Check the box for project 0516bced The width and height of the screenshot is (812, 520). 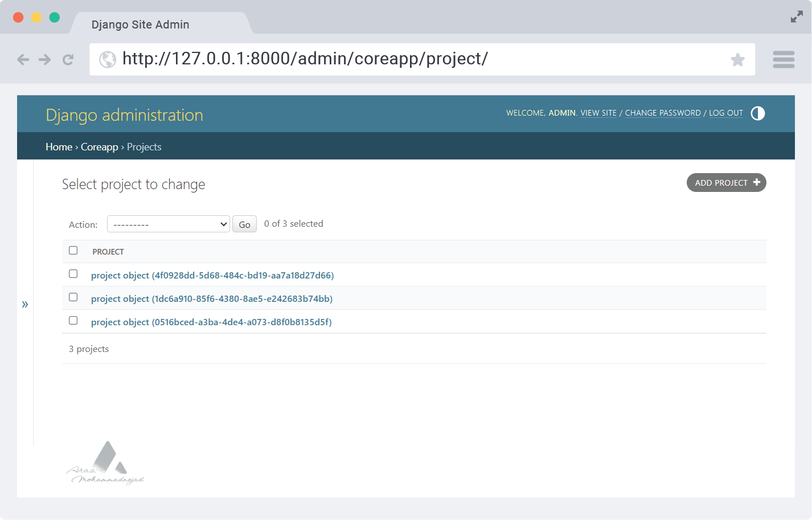[73, 321]
